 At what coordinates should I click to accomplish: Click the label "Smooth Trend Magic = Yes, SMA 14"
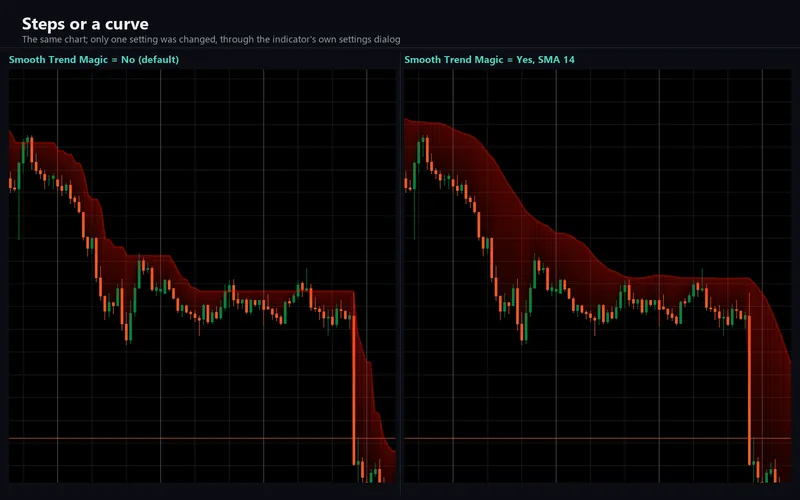489,60
